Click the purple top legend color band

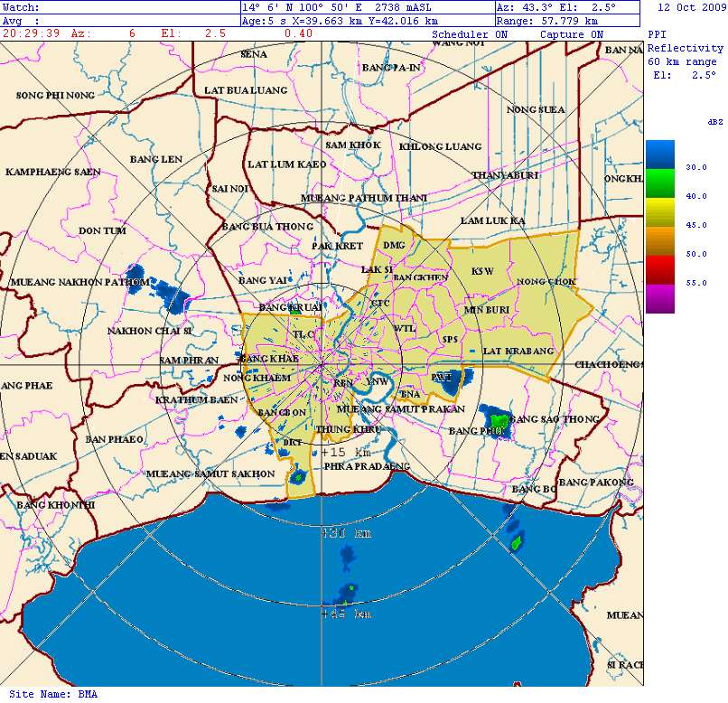[659, 298]
